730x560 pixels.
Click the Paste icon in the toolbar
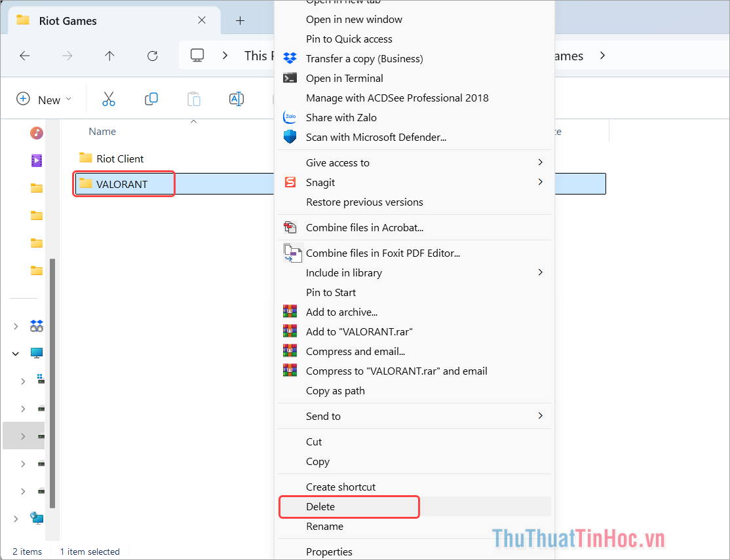194,99
